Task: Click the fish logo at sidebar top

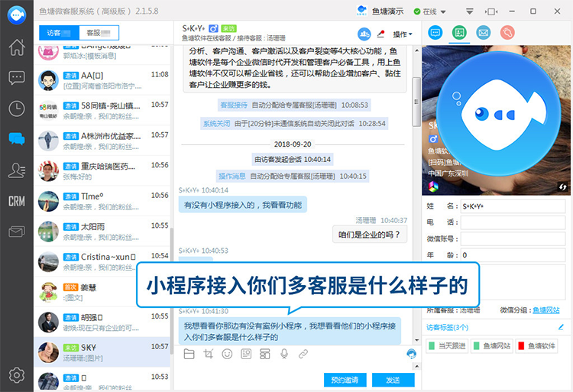Action: pyautogui.click(x=17, y=15)
